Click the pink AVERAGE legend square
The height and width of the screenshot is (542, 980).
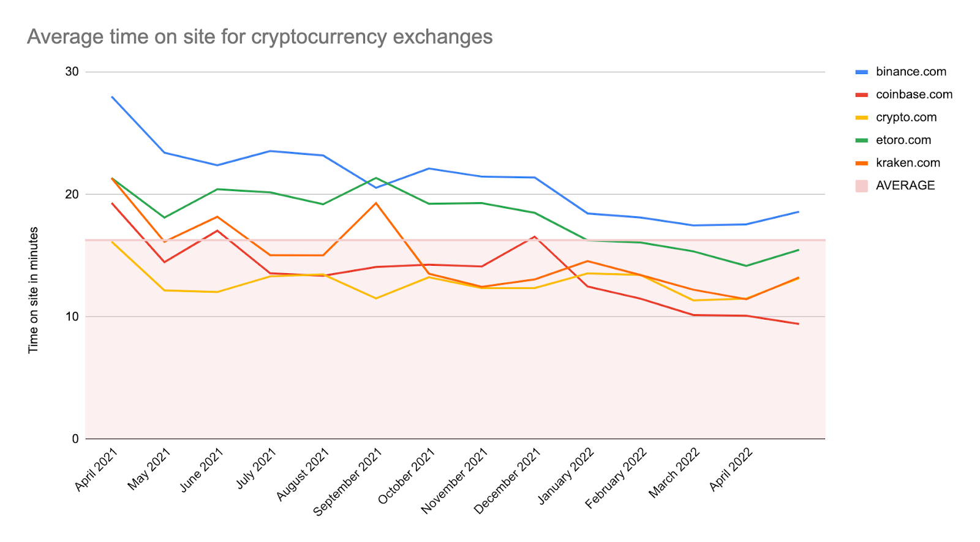(862, 186)
